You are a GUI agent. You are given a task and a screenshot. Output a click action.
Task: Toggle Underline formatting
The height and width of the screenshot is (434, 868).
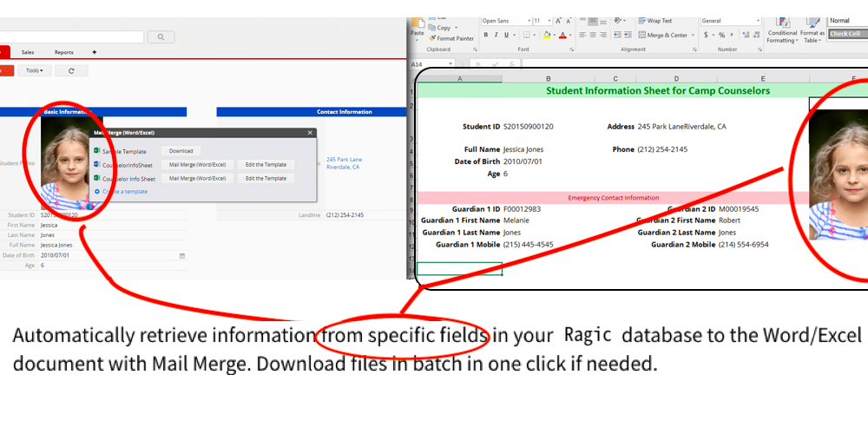coord(507,35)
